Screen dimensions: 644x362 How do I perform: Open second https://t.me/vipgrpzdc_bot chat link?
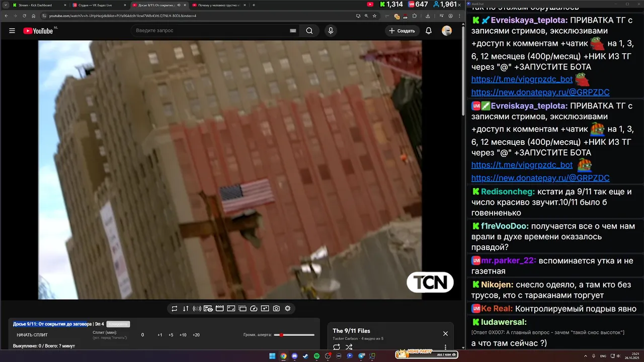pos(522,165)
